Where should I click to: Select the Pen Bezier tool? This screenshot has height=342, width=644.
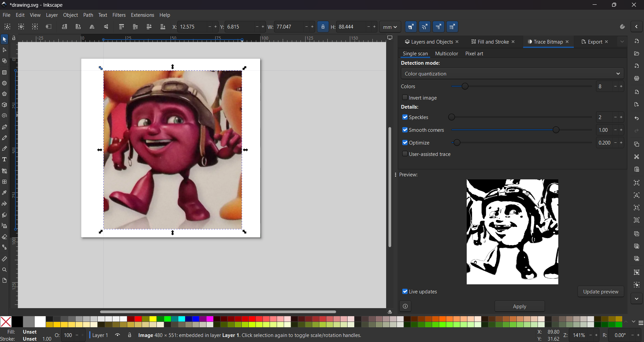(4, 127)
